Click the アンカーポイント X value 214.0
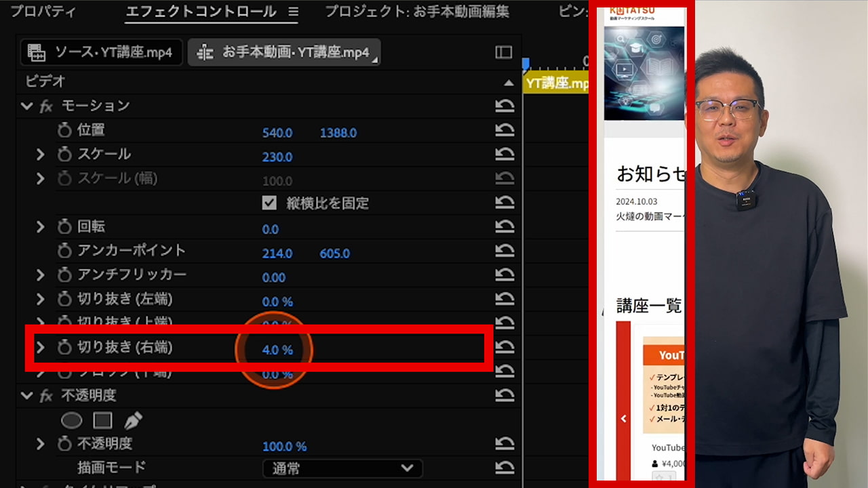The width and height of the screenshot is (868, 488). (277, 253)
